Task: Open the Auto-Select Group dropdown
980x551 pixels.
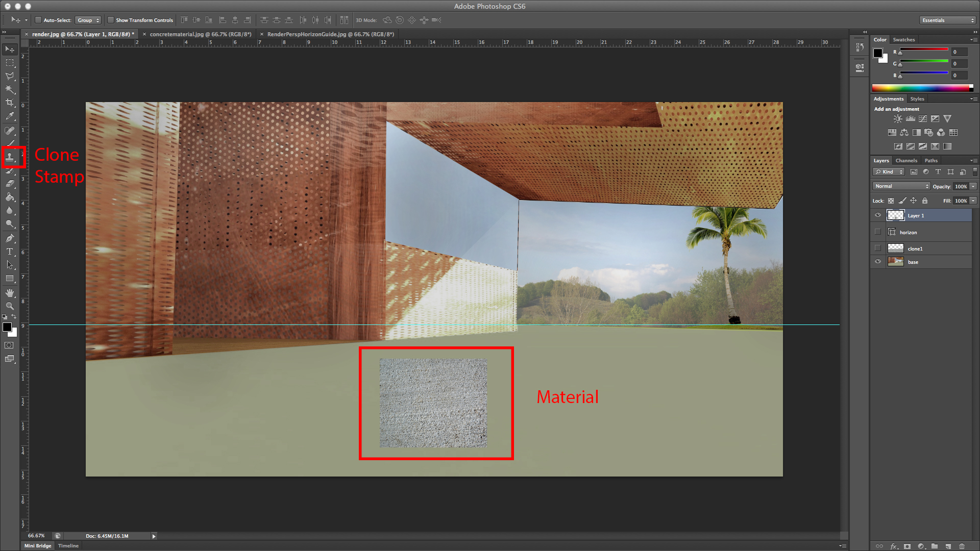Action: 88,20
